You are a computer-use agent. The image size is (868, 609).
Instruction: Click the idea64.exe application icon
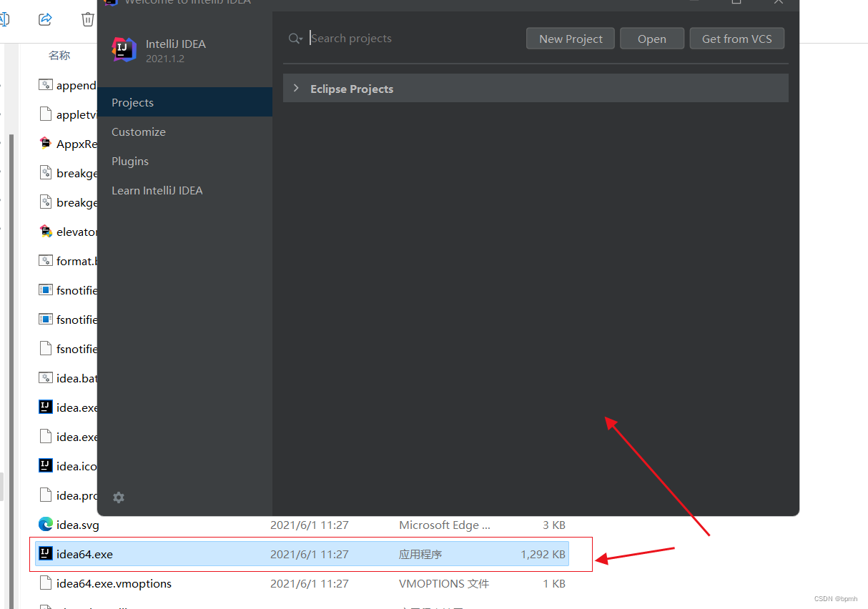pos(44,553)
